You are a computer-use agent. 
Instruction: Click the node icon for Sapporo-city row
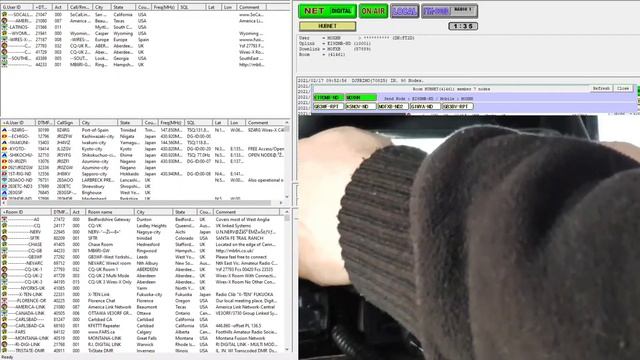tap(4, 174)
